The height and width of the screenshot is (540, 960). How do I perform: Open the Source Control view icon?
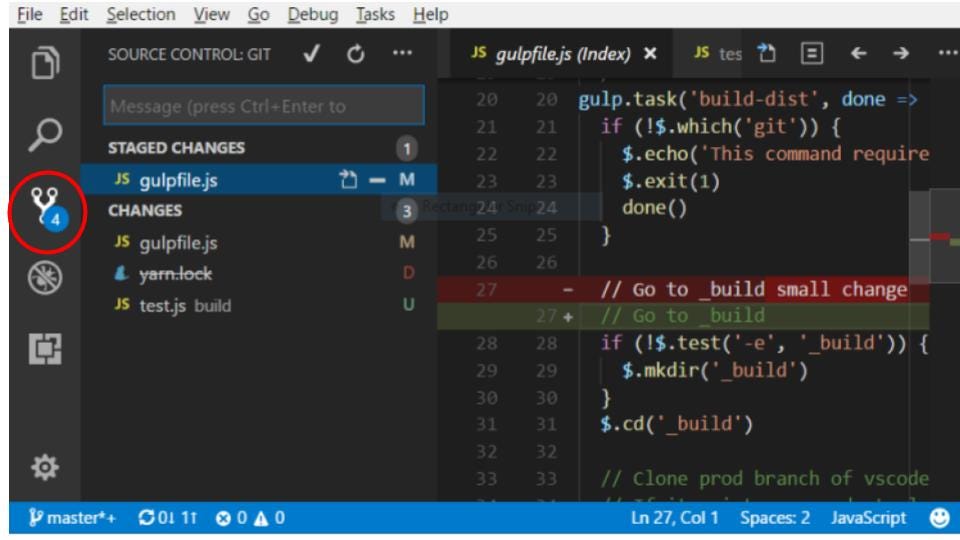47,208
